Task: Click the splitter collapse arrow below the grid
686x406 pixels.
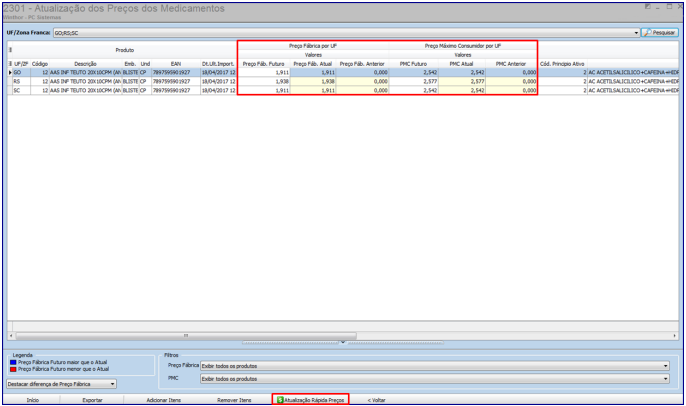Action: pyautogui.click(x=343, y=342)
